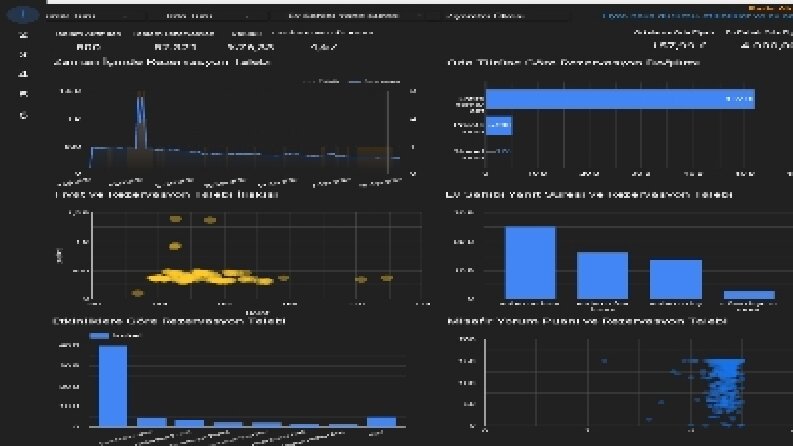Open the Ev Sahibi Yanıt Süresi filter dropdown
The height and width of the screenshot is (446, 793).
coord(348,16)
